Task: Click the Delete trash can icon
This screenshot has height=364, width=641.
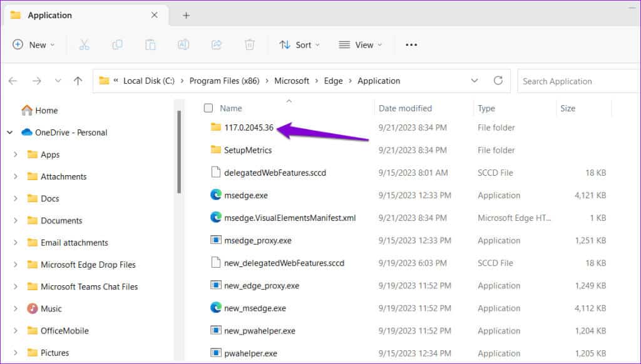Action: [x=249, y=45]
